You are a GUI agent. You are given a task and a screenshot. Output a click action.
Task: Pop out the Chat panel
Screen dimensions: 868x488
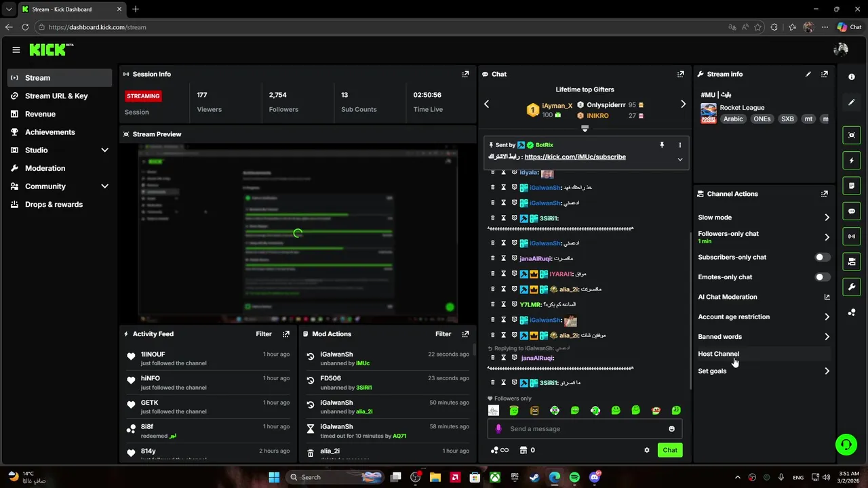coord(680,74)
